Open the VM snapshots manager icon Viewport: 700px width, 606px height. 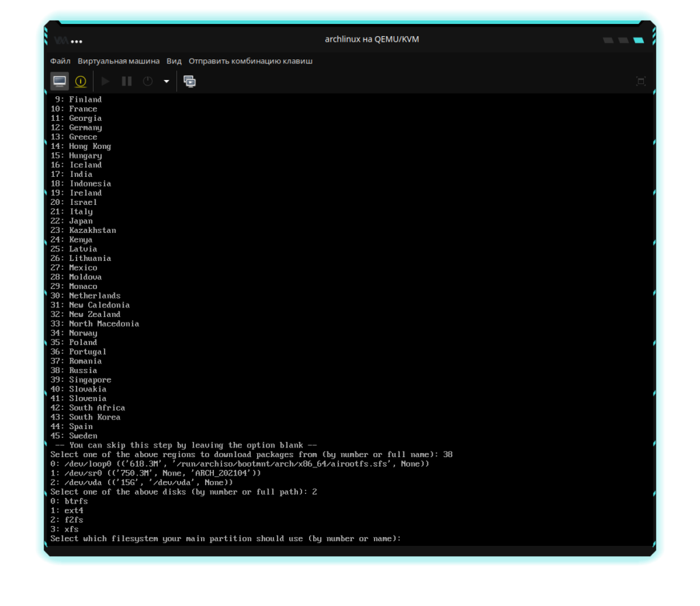(x=189, y=81)
